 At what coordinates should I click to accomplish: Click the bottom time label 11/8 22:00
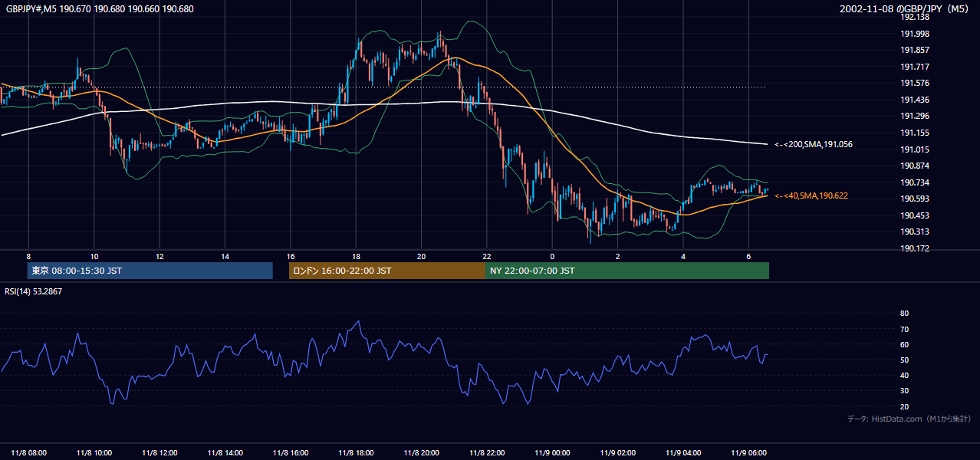click(487, 452)
